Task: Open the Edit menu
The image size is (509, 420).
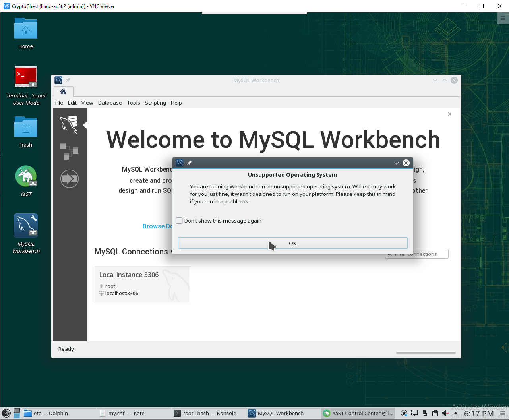Action: 72,103
